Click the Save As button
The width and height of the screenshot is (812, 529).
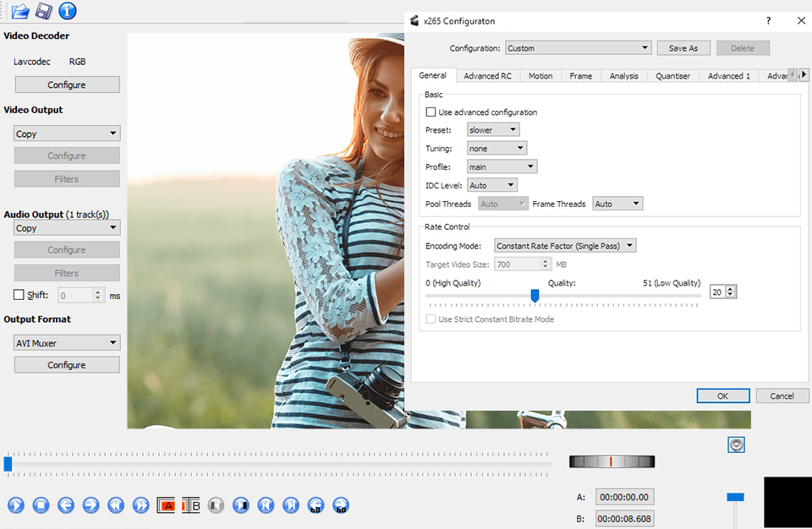pyautogui.click(x=683, y=47)
